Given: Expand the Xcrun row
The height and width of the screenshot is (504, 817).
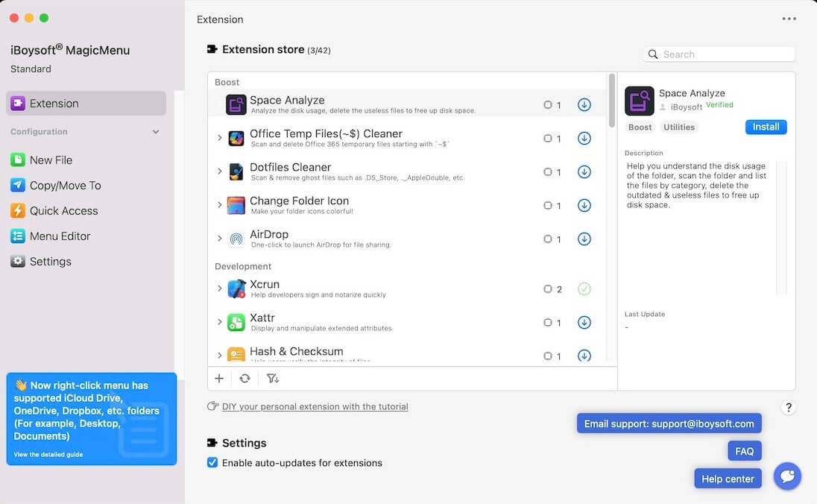Looking at the screenshot, I should [x=219, y=289].
